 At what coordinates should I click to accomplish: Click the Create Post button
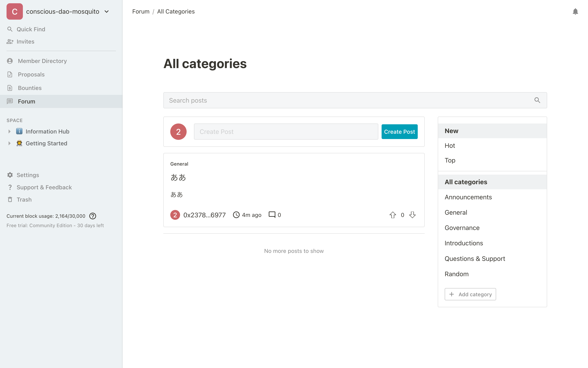click(399, 132)
